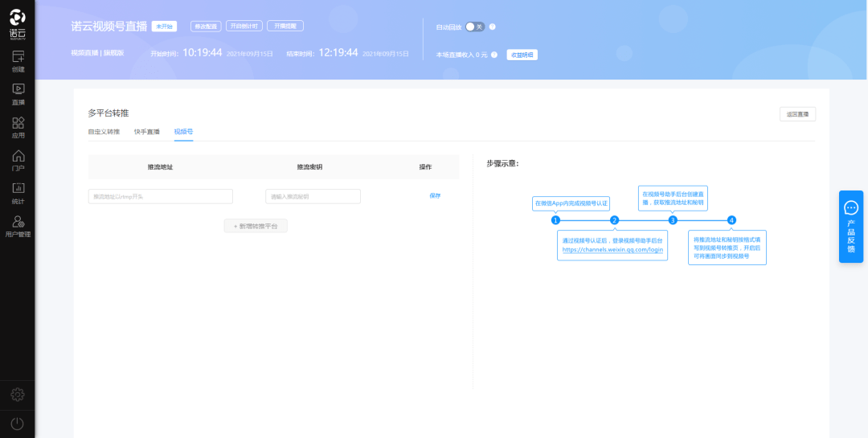
Task: Click 保存 in the 操作 column
Action: (435, 196)
